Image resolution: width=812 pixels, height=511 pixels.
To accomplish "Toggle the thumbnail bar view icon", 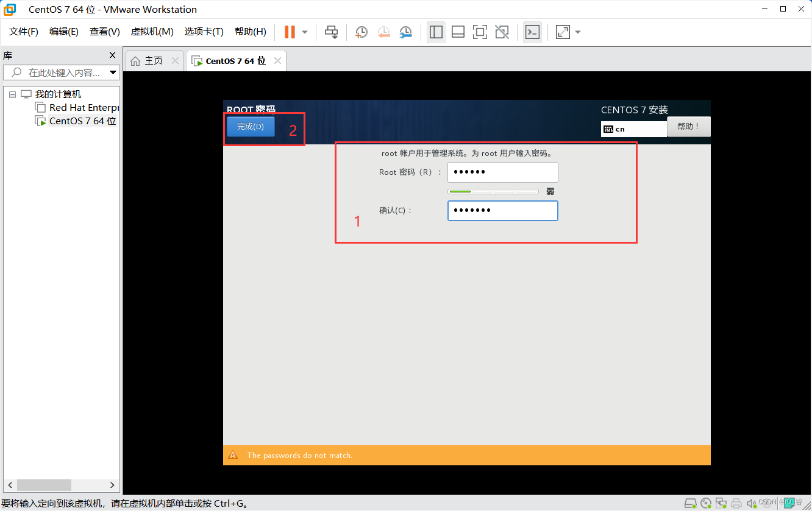I will (x=458, y=32).
